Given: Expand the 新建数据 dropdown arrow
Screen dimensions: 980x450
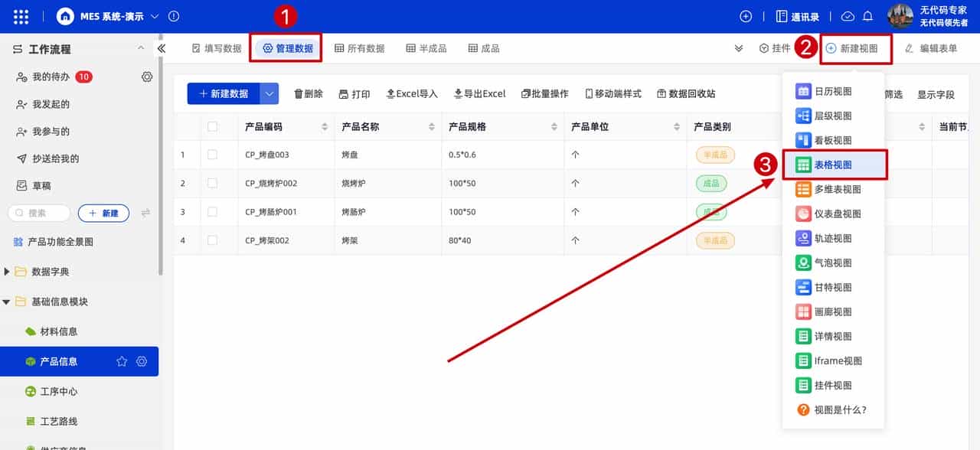Looking at the screenshot, I should point(268,93).
